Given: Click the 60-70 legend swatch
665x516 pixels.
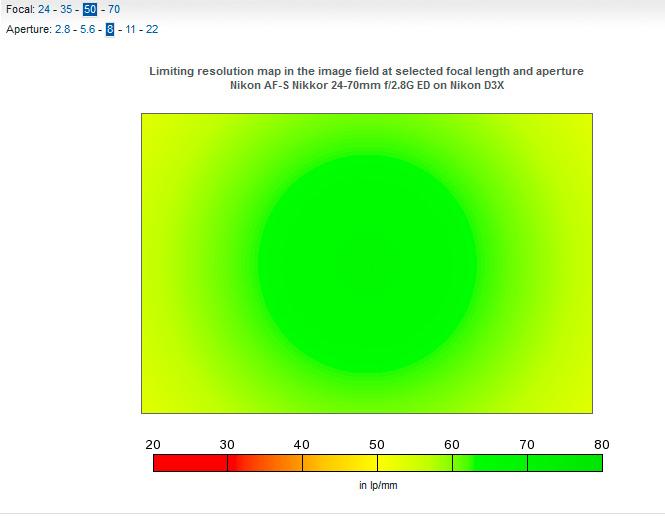Looking at the screenshot, I should tap(490, 463).
